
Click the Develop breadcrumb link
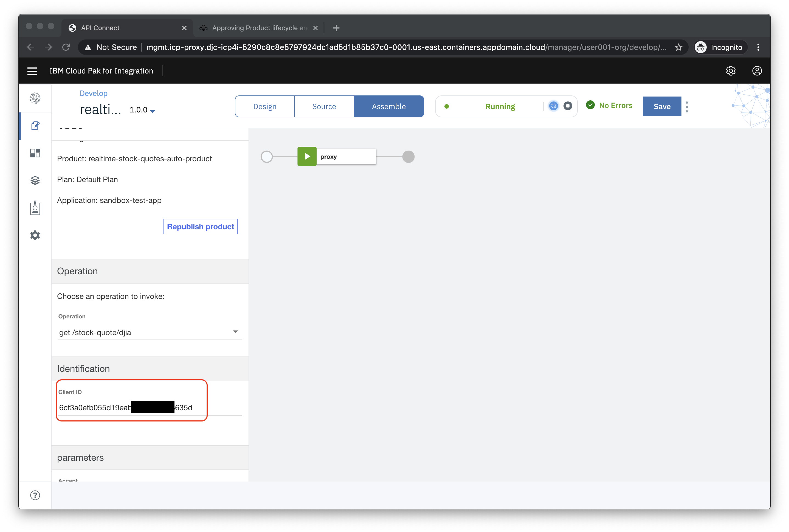point(93,93)
